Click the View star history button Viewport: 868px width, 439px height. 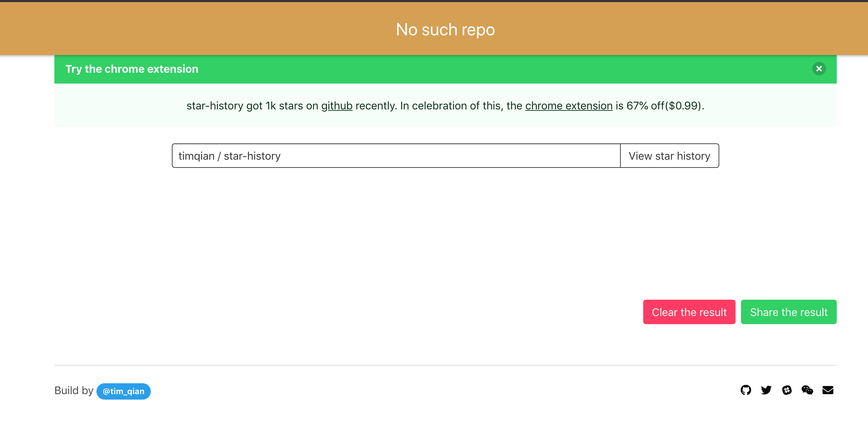[x=669, y=156]
